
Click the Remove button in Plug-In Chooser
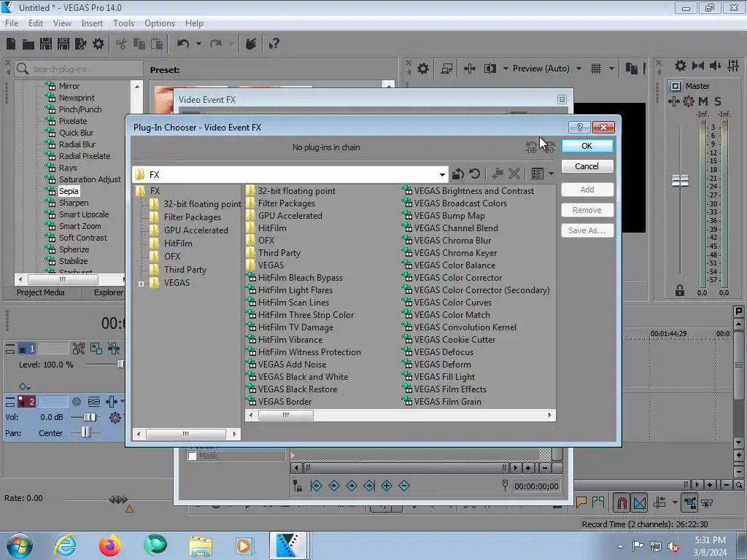(587, 210)
